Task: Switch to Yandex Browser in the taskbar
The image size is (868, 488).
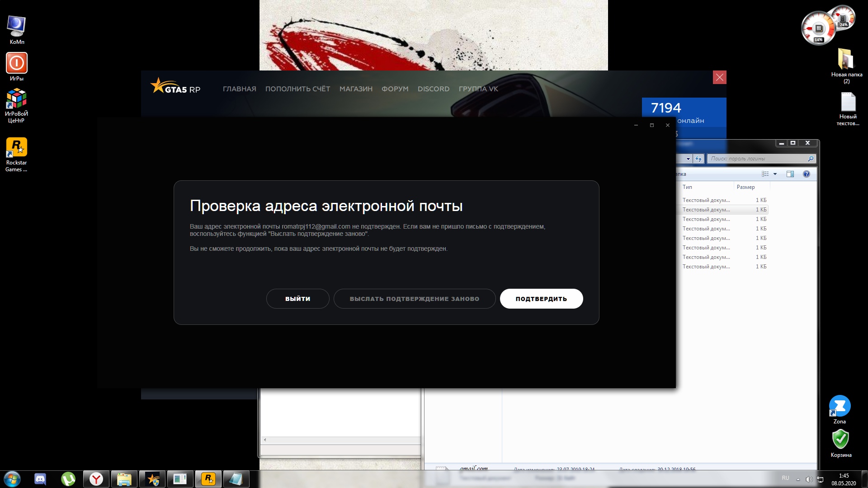Action: [x=96, y=479]
